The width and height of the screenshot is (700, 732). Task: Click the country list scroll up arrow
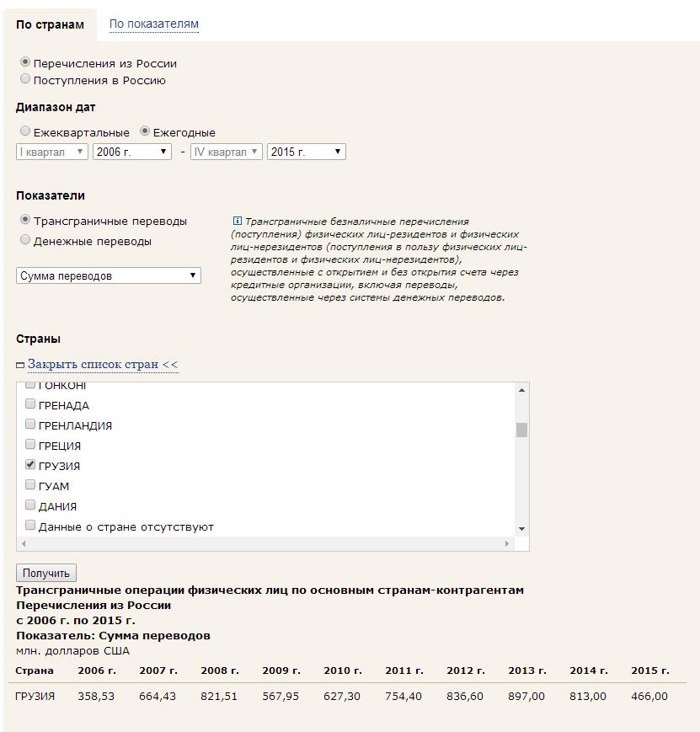tap(521, 390)
